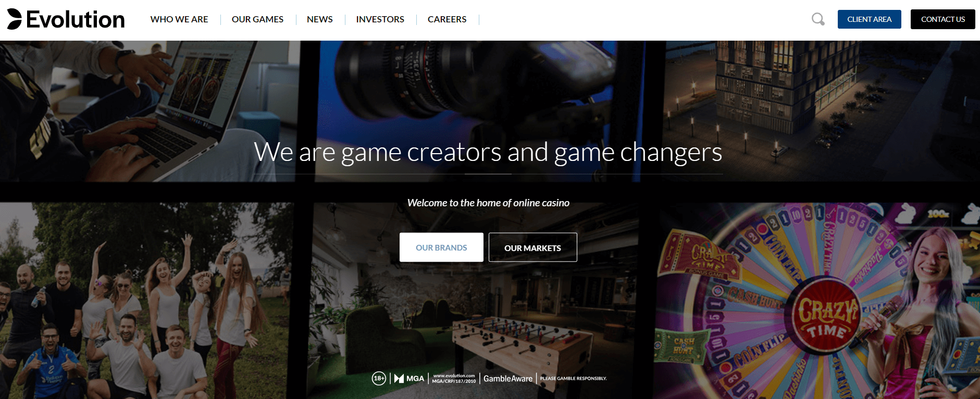The height and width of the screenshot is (399, 980).
Task: Open the Investors menu item
Action: pos(380,19)
